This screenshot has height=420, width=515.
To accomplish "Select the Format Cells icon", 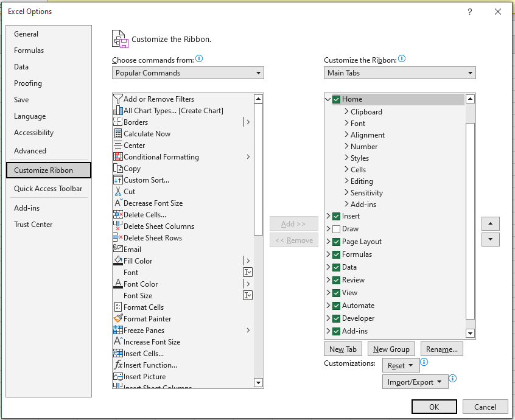I will point(118,307).
